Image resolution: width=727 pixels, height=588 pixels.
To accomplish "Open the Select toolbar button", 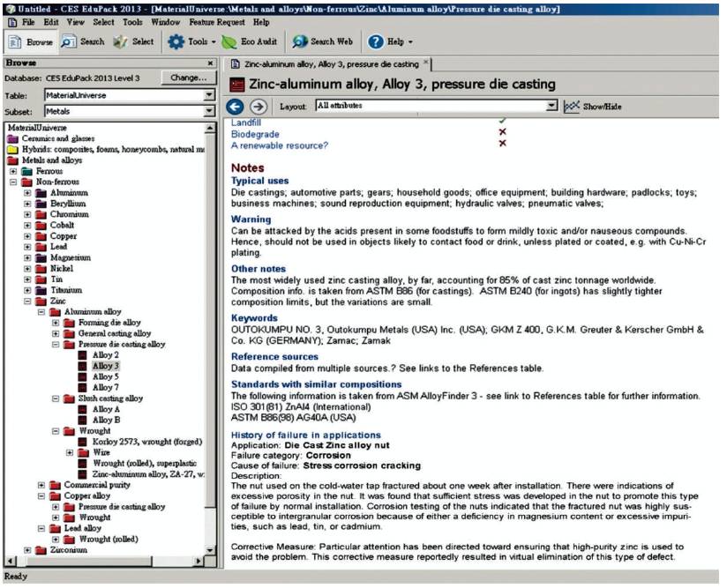I will (x=133, y=42).
